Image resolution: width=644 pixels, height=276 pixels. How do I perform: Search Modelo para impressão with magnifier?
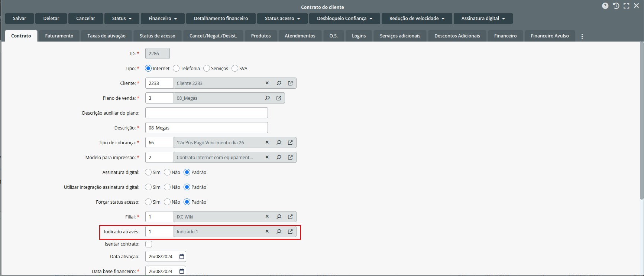point(279,157)
